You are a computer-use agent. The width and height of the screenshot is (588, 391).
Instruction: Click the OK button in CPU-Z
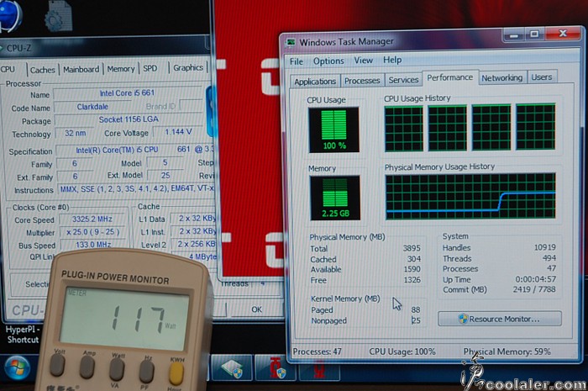pyautogui.click(x=256, y=309)
